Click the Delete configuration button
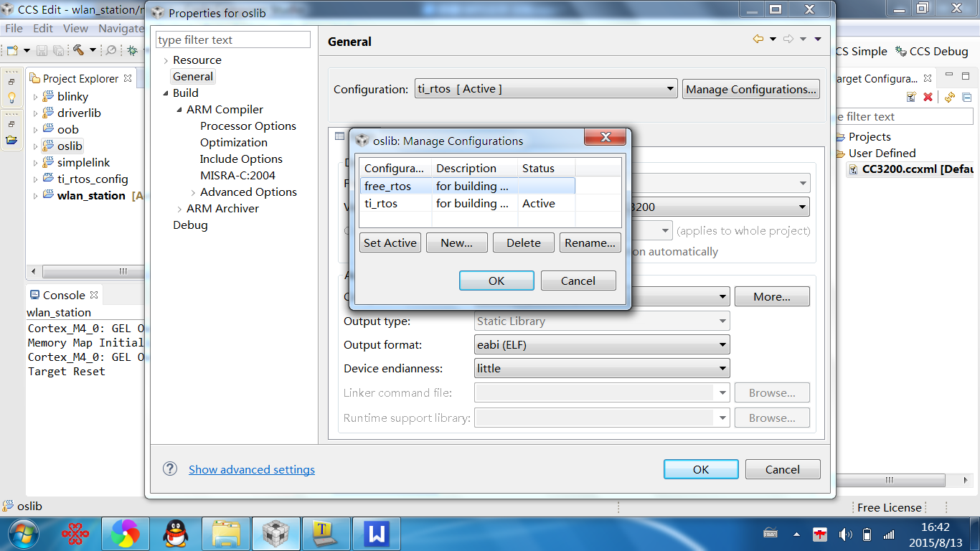Screen dimensions: 980x551 pos(524,242)
